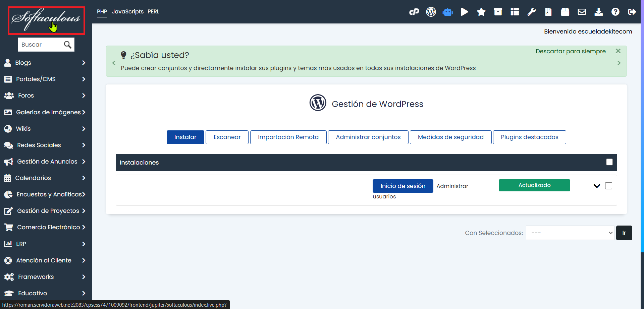Open Administrar conjuntos tab
Viewport: 644px width, 309px height.
coord(368,137)
